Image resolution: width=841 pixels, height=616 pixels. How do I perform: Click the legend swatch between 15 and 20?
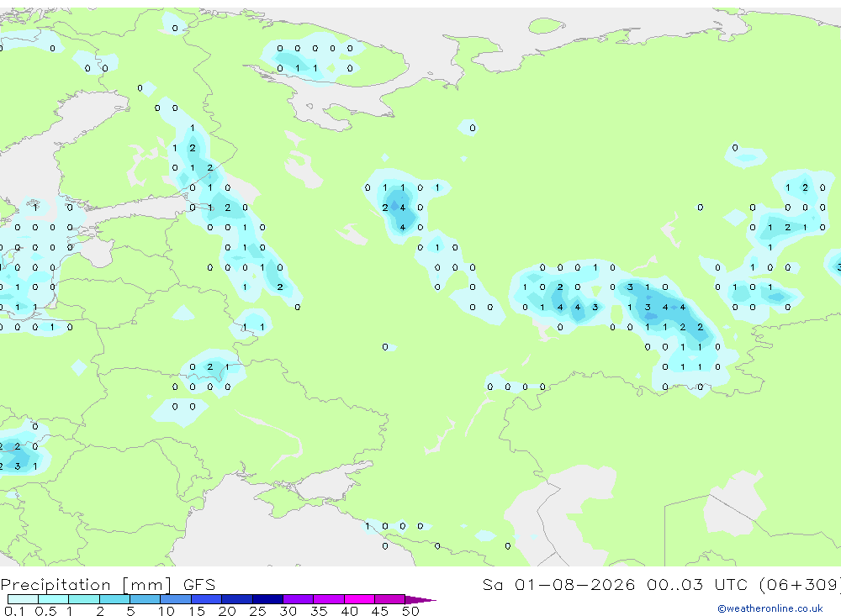point(207,599)
